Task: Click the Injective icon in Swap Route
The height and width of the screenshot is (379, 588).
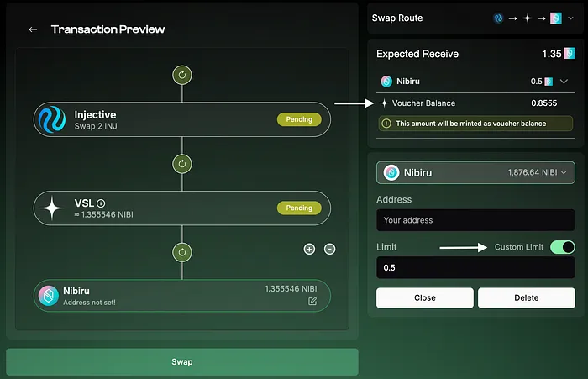Action: [498, 18]
